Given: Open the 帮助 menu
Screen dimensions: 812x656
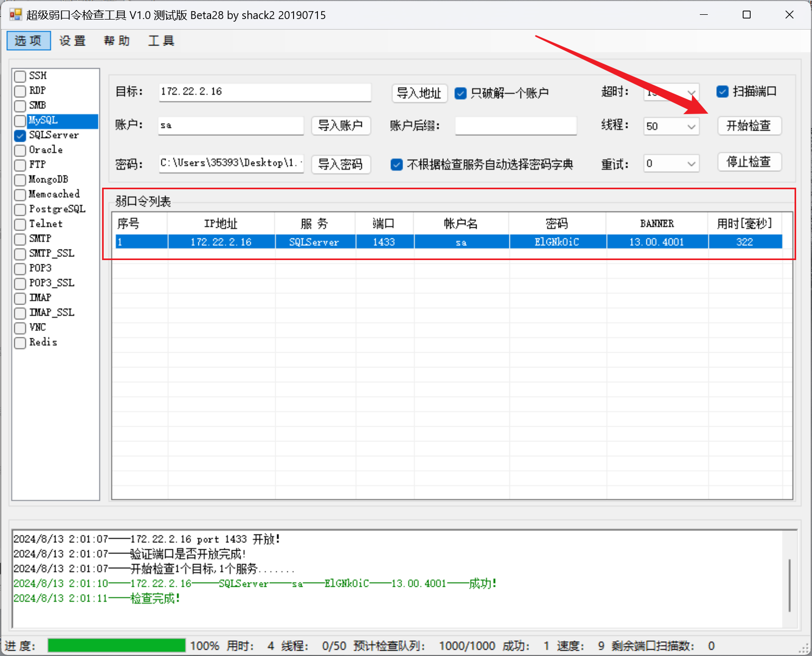Looking at the screenshot, I should pyautogui.click(x=116, y=41).
